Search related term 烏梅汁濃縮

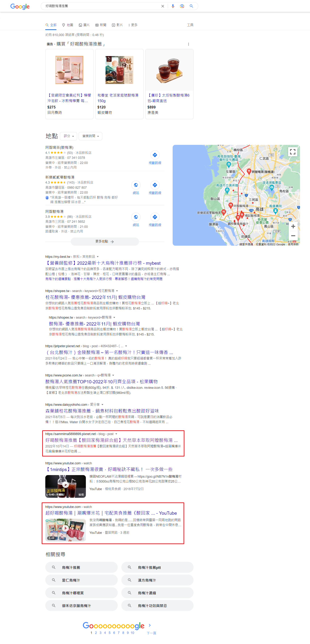[157, 593]
